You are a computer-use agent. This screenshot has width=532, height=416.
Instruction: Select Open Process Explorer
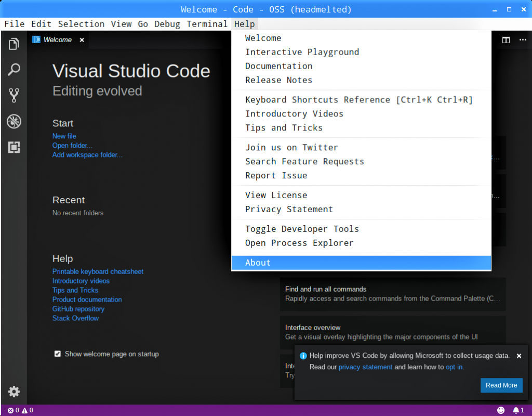coord(361,243)
